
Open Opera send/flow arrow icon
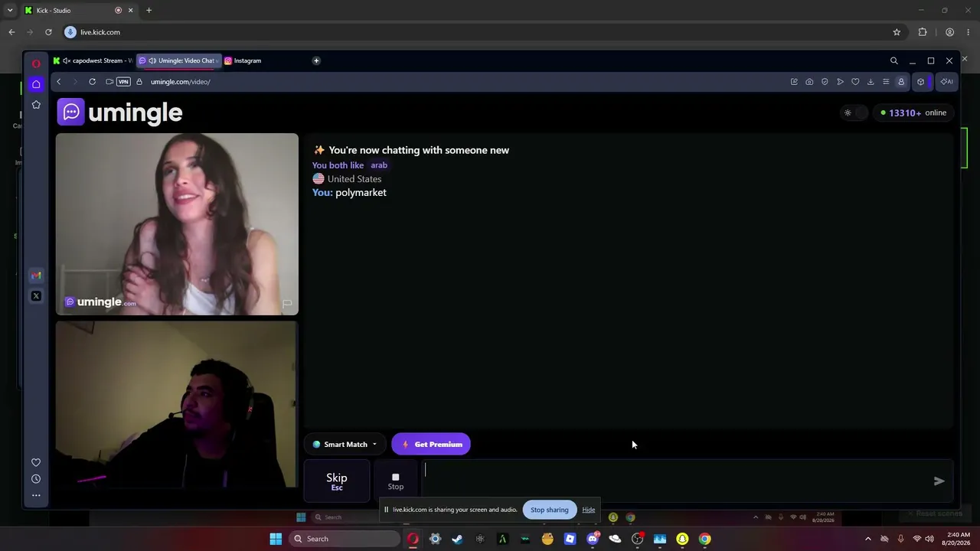[x=840, y=82]
